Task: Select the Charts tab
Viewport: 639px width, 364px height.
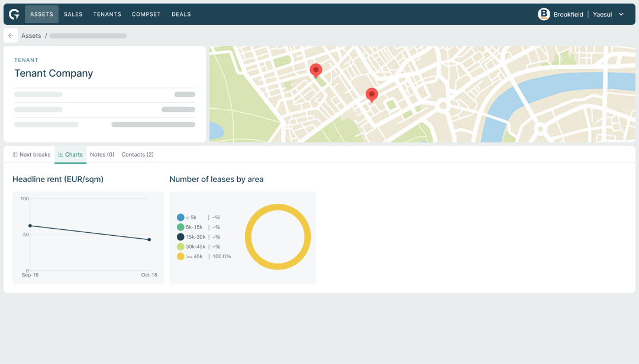Action: tap(70, 155)
